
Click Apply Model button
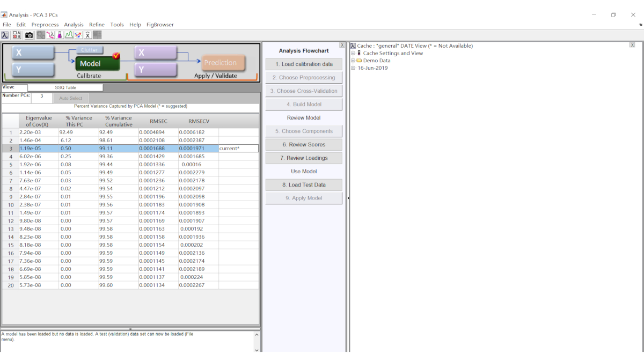[x=304, y=198]
